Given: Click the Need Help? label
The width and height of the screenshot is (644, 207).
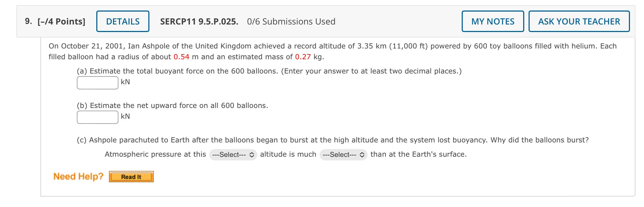Looking at the screenshot, I should tap(78, 176).
